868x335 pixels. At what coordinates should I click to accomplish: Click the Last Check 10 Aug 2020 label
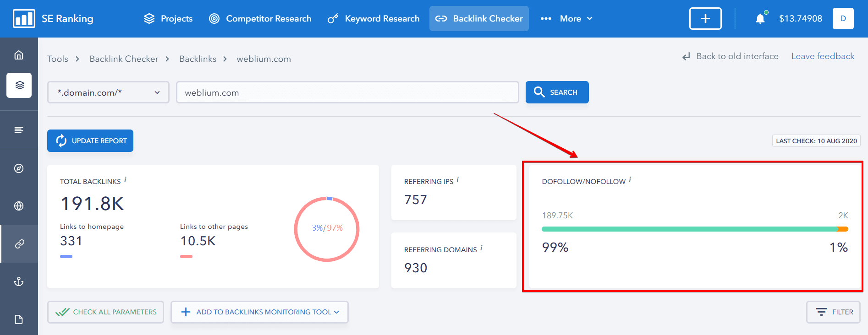(x=816, y=141)
